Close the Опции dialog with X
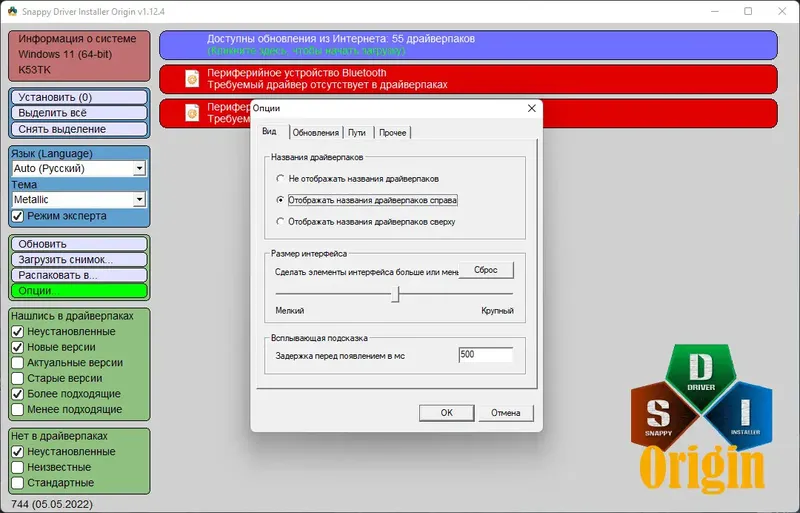This screenshot has height=513, width=800. [x=532, y=108]
